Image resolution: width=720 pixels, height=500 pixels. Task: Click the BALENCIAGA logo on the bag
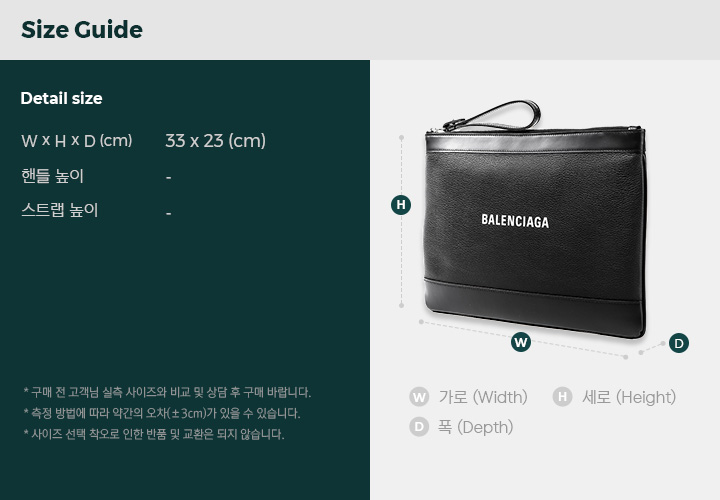[515, 221]
